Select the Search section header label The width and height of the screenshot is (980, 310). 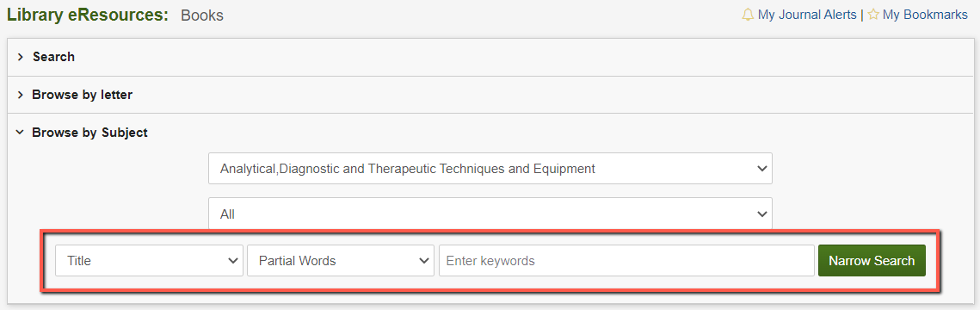(x=53, y=57)
